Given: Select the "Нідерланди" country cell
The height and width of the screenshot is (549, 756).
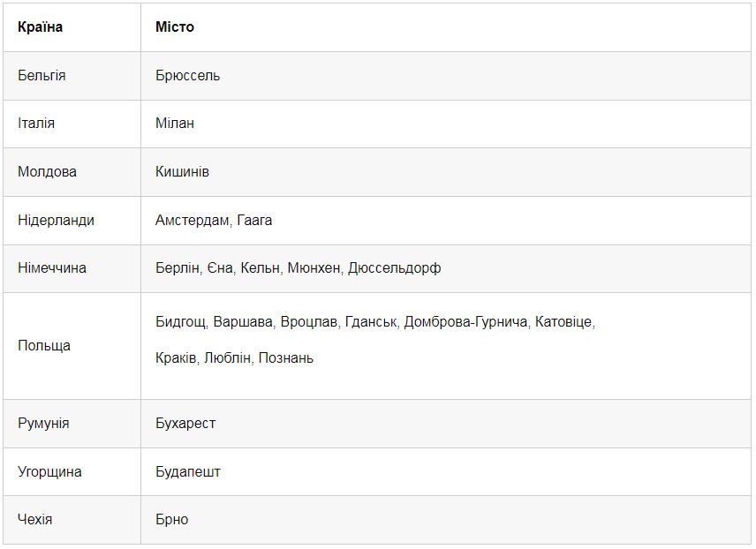Looking at the screenshot, I should pyautogui.click(x=56, y=221).
